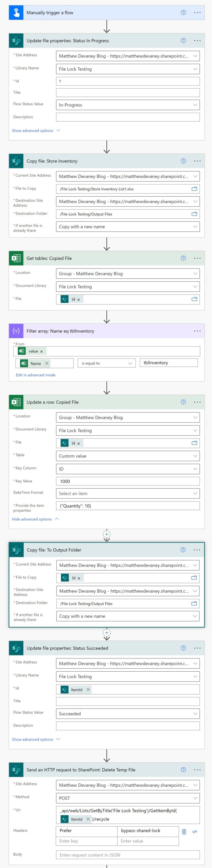This screenshot has height=868, width=212.
Task: Click the help icon on Send an HTTP request to SharePoint
Action: [183, 770]
